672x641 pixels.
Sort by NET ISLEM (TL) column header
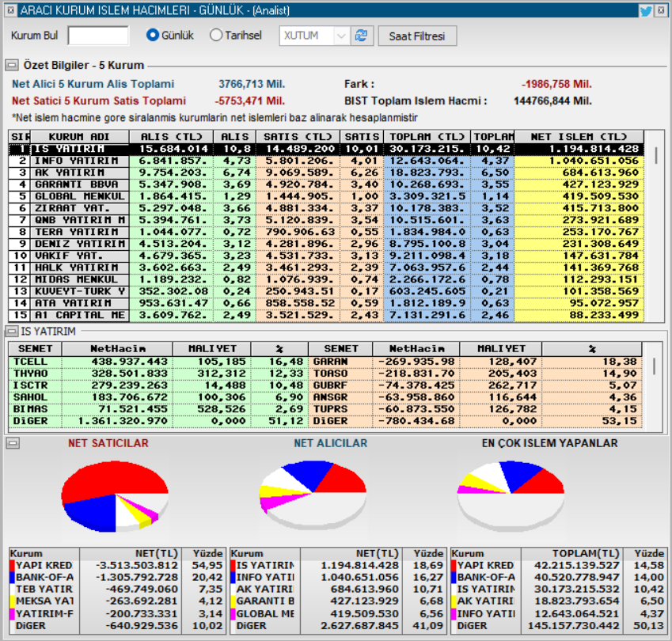tap(579, 137)
